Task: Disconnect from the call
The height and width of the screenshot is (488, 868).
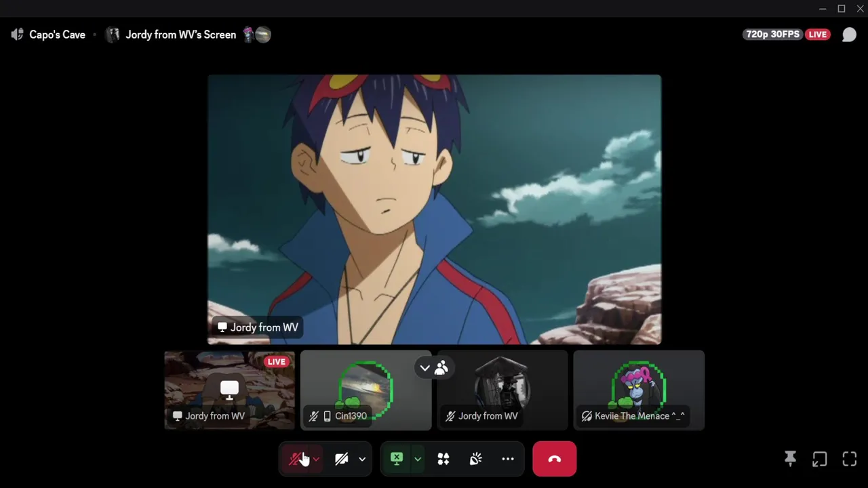Action: pyautogui.click(x=555, y=459)
